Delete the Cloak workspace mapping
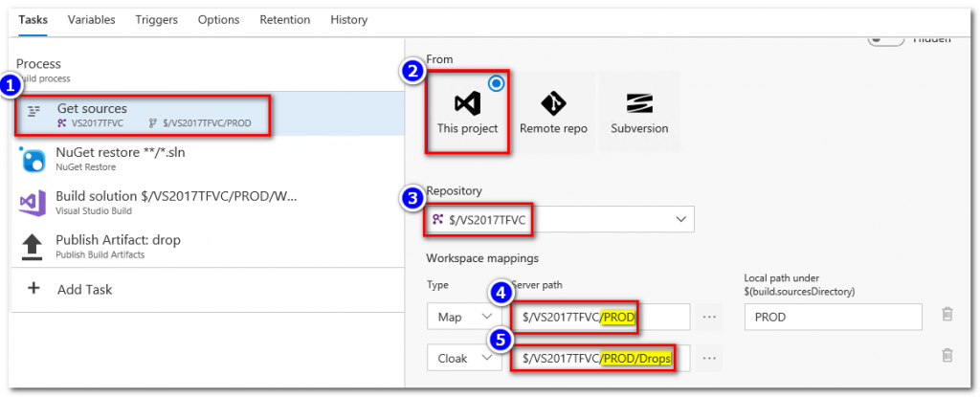Screen dimensions: 980x397 [947, 356]
